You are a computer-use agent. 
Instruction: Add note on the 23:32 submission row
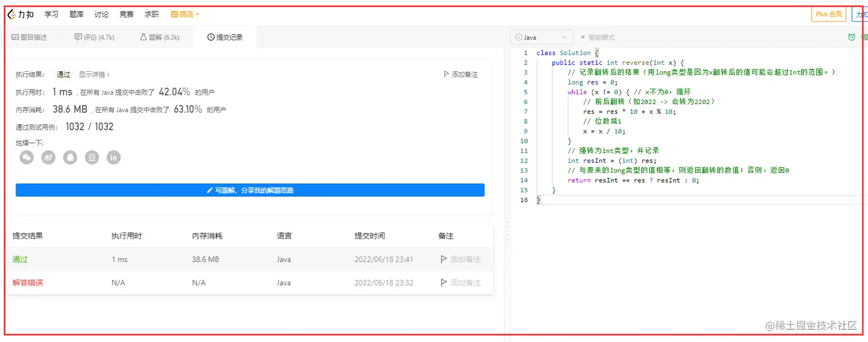[x=460, y=283]
